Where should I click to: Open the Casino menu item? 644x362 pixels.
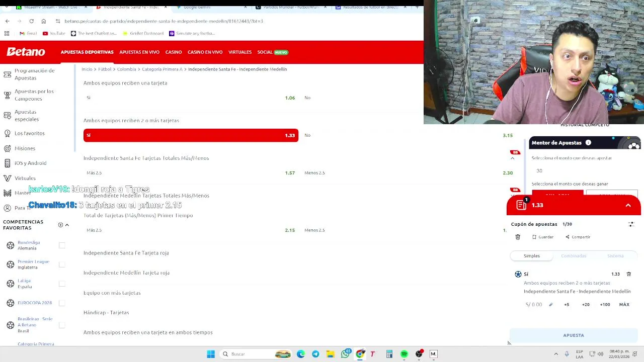(x=174, y=52)
